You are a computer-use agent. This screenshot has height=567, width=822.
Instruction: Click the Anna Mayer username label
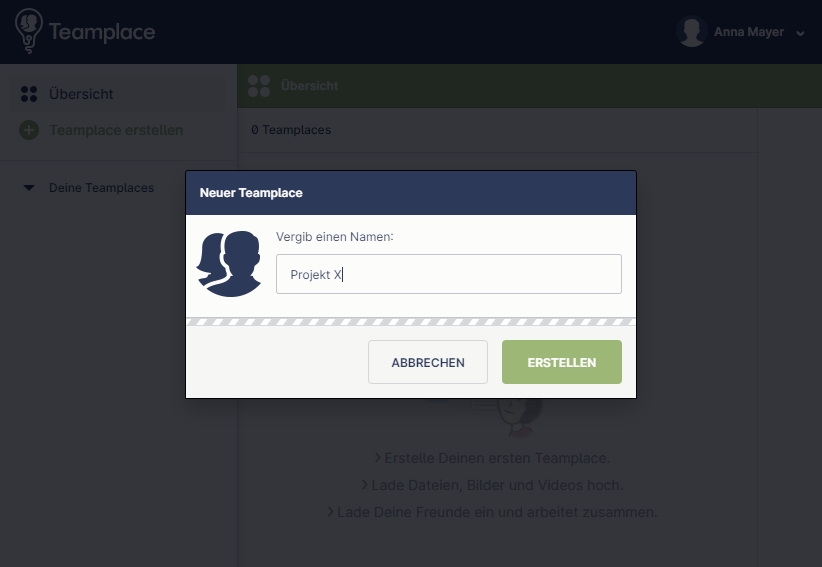[749, 32]
